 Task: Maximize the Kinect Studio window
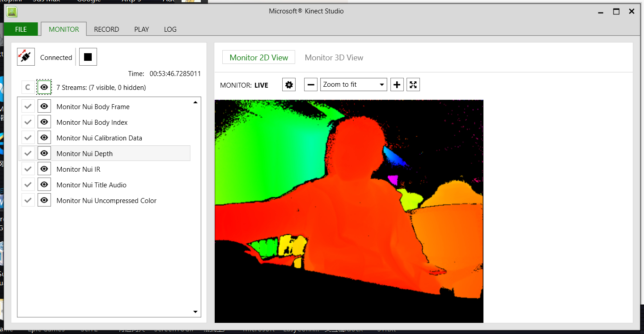[616, 12]
